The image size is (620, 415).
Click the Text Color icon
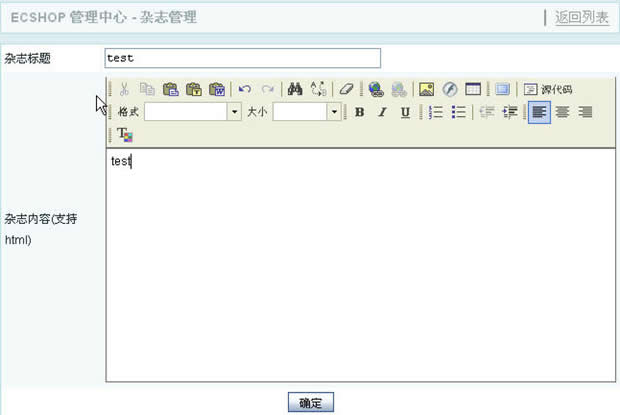pos(125,134)
